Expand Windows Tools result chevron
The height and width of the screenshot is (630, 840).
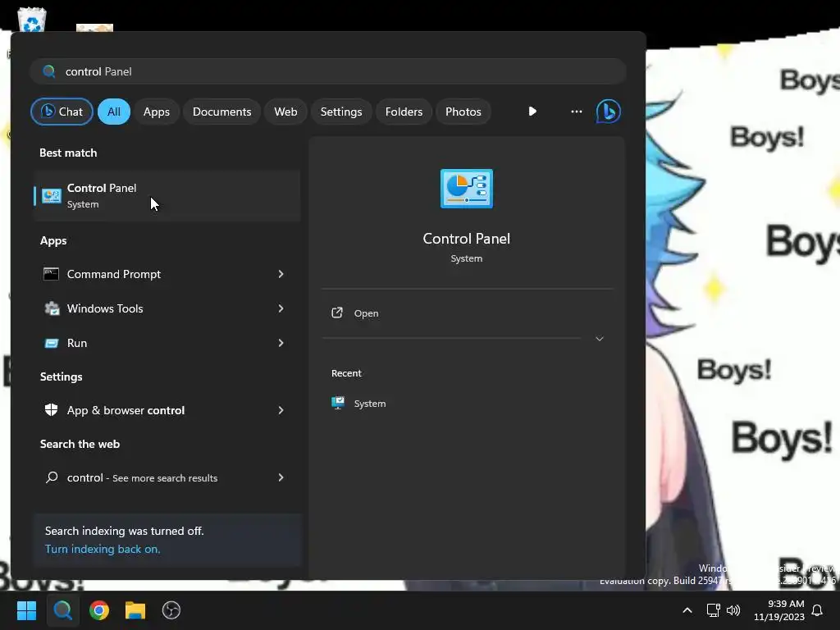point(281,308)
